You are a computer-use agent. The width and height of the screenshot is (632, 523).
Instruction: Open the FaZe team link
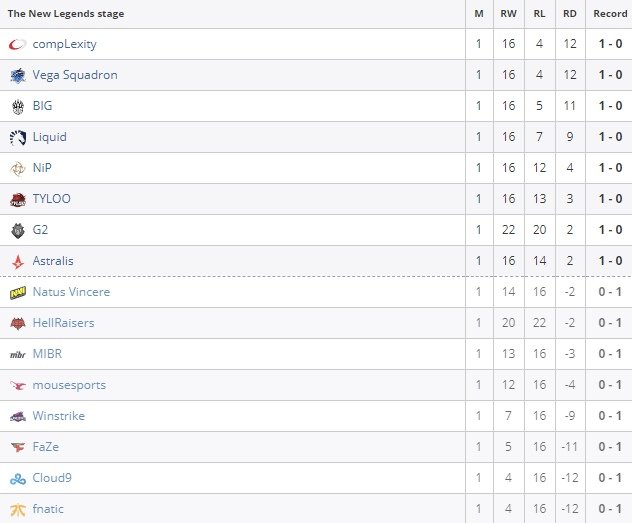click(46, 447)
